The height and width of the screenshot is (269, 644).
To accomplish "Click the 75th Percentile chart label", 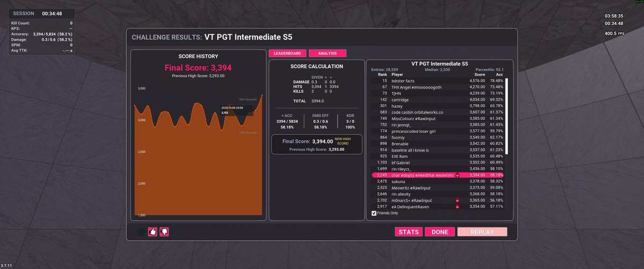I will (249, 132).
